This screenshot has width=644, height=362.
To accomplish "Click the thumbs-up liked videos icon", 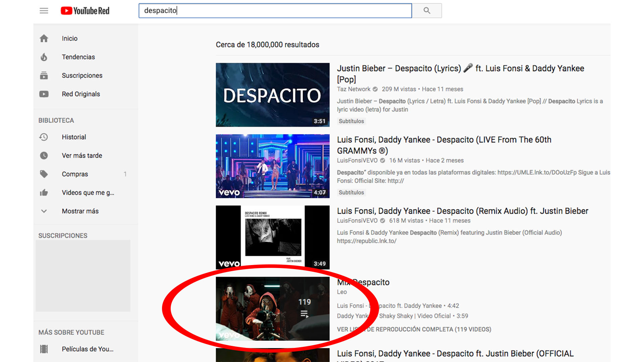I will [44, 193].
